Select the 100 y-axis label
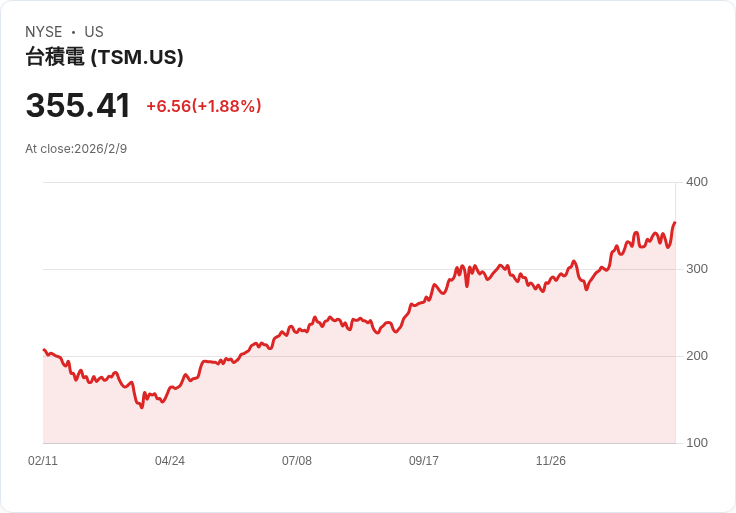Viewport: 736px width, 513px height. coord(697,443)
